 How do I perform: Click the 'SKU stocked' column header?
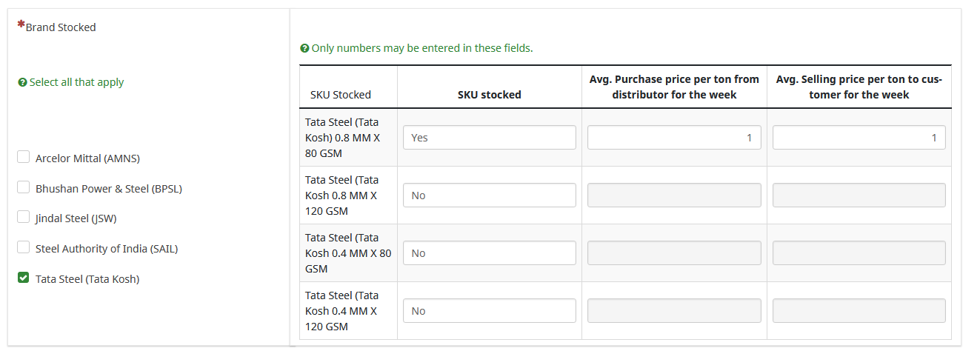point(489,95)
